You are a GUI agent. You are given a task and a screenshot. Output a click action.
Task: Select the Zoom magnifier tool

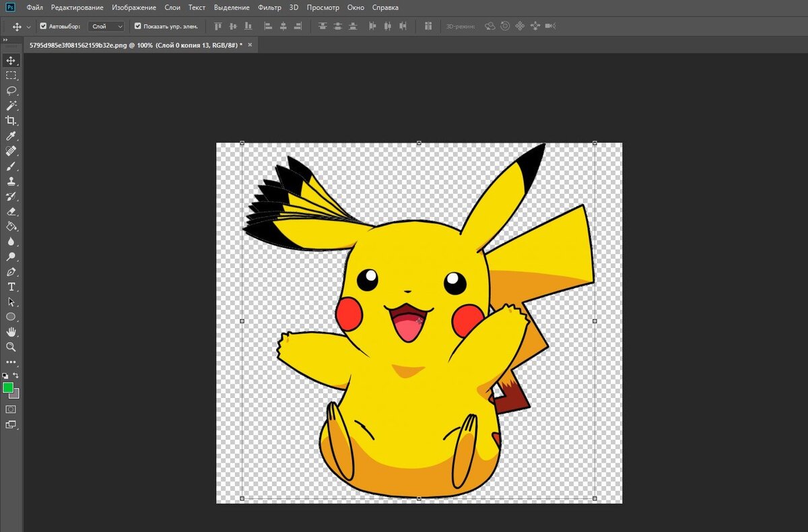coord(11,347)
